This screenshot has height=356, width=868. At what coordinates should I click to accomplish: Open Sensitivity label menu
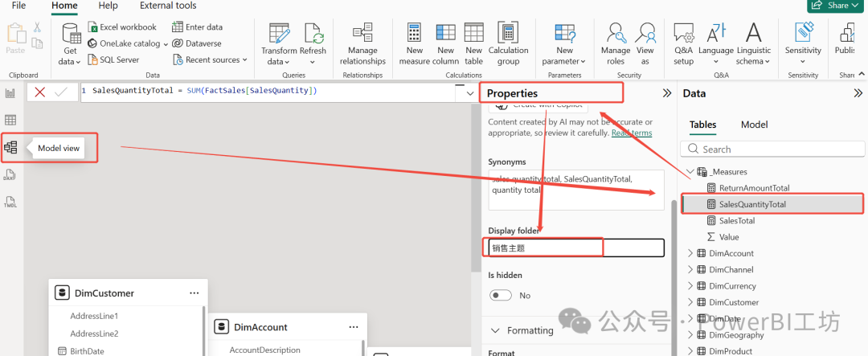click(x=803, y=44)
